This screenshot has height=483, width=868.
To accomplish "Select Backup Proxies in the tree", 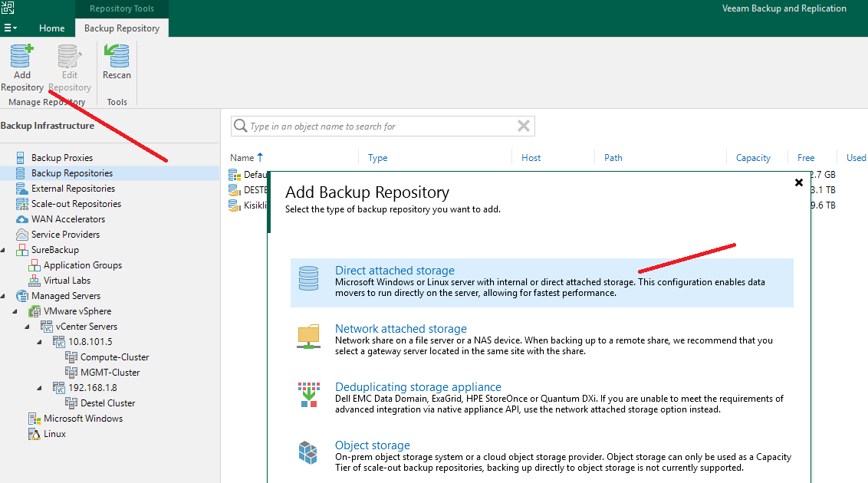I will [62, 158].
